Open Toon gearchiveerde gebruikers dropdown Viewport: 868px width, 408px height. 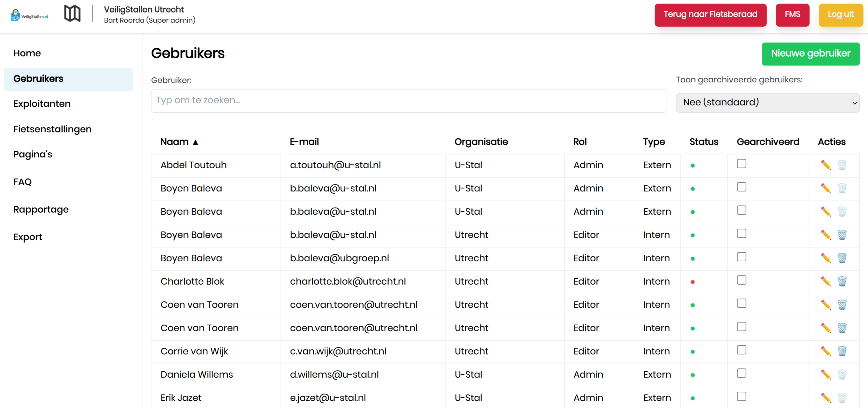(767, 103)
